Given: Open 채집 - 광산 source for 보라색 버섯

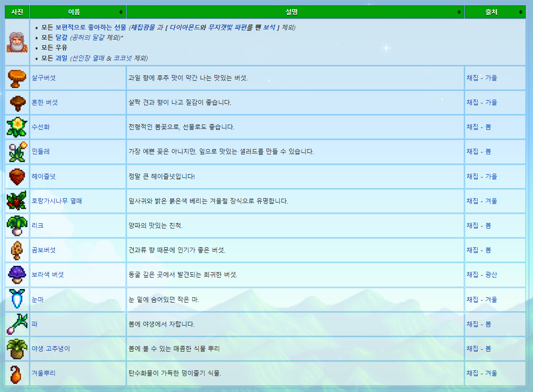Looking at the screenshot, I should point(482,274).
